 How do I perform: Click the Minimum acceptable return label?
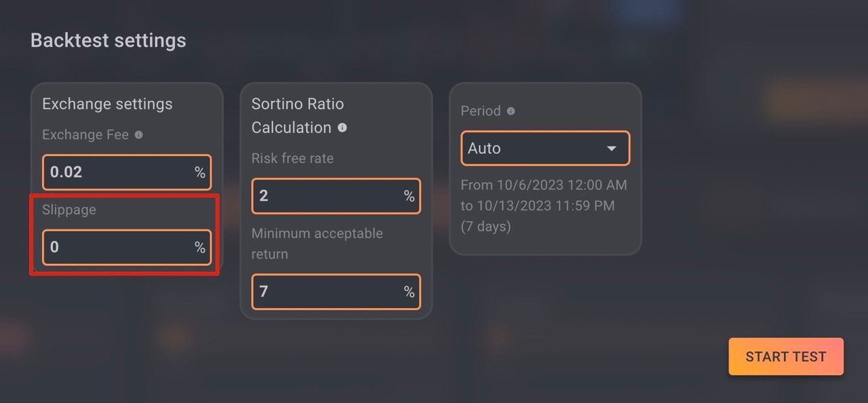point(317,244)
